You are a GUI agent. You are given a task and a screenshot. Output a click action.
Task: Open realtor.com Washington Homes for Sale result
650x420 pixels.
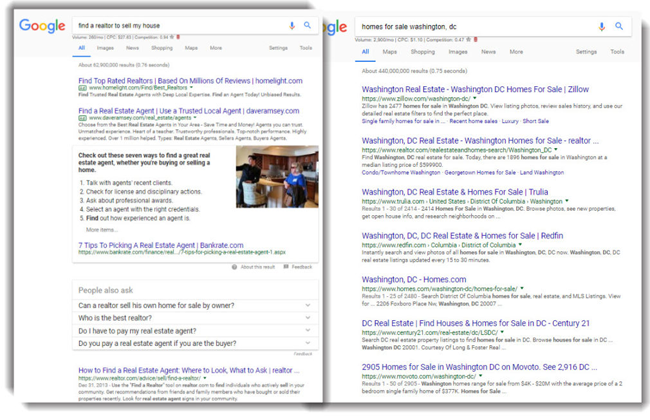[x=480, y=141]
